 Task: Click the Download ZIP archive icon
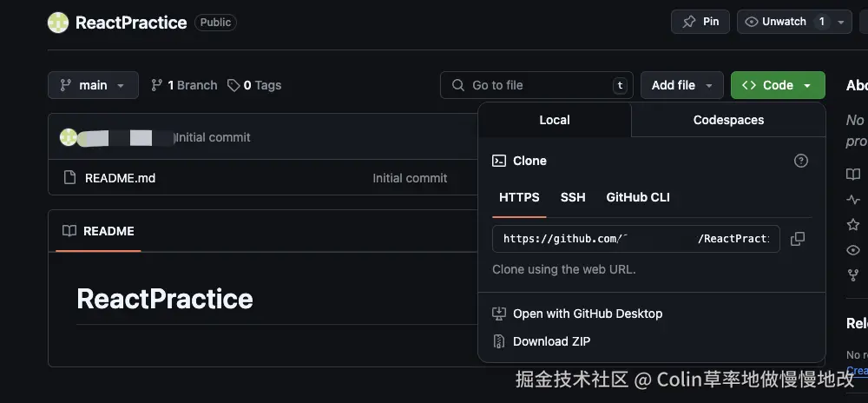[499, 341]
